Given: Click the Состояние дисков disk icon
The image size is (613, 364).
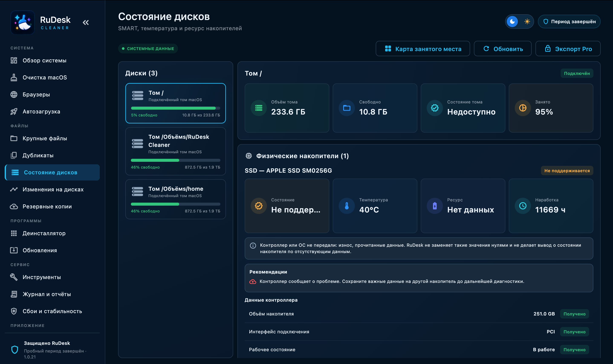Looking at the screenshot, I should [x=15, y=172].
